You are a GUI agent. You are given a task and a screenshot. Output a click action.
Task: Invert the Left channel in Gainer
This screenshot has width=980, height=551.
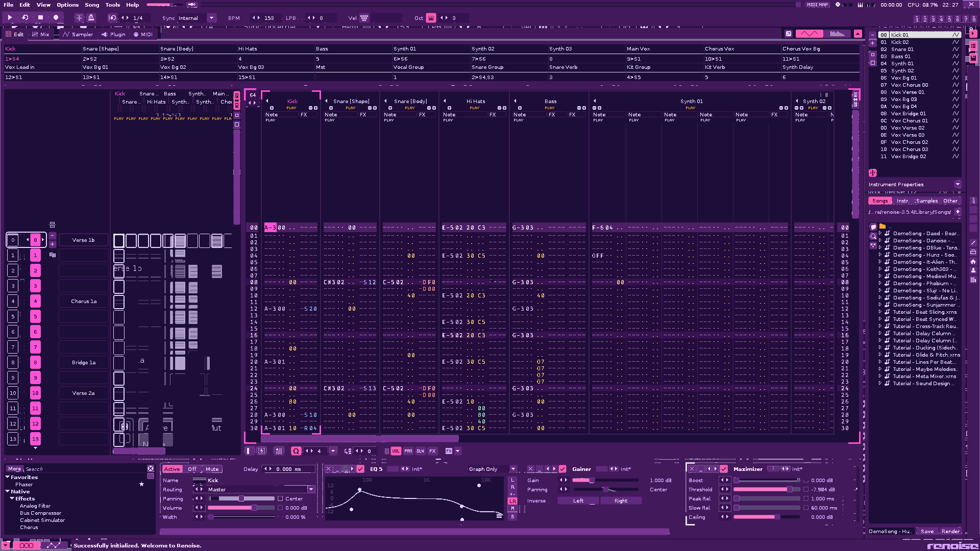(x=578, y=501)
